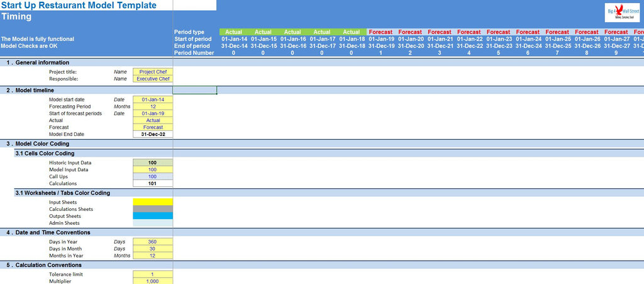644x284 pixels.
Task: Select the Model End Date cell 31-Dec-32
Action: tap(153, 134)
